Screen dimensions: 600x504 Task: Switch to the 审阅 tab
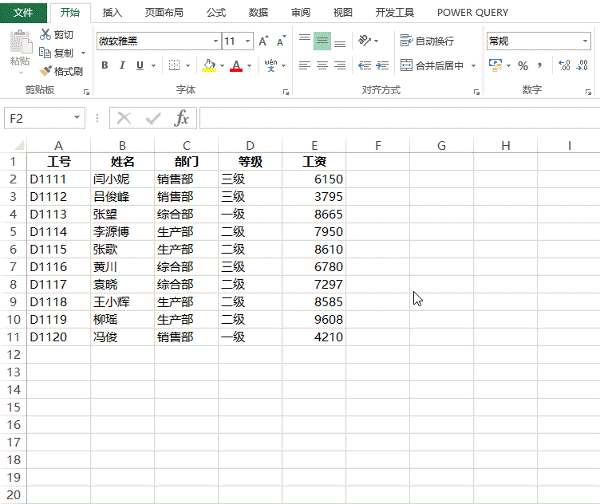300,13
